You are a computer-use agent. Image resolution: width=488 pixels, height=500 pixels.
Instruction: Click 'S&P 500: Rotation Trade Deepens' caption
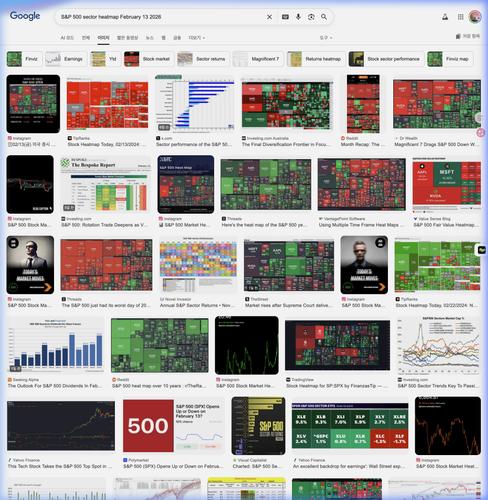point(104,225)
